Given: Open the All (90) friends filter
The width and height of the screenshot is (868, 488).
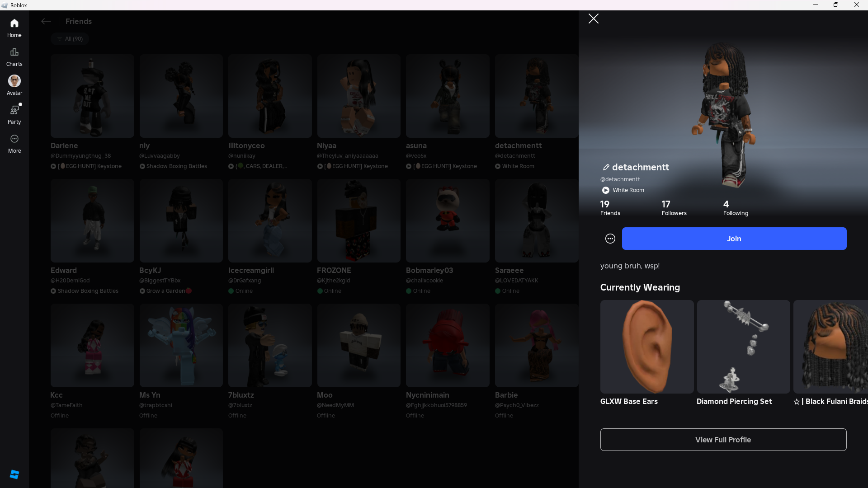Looking at the screenshot, I should pyautogui.click(x=70, y=39).
